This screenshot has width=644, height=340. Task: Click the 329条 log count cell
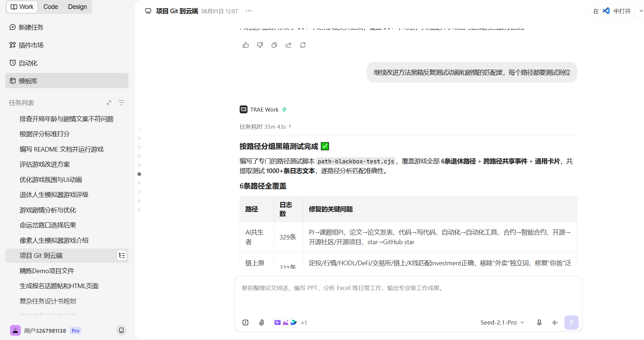(x=288, y=237)
